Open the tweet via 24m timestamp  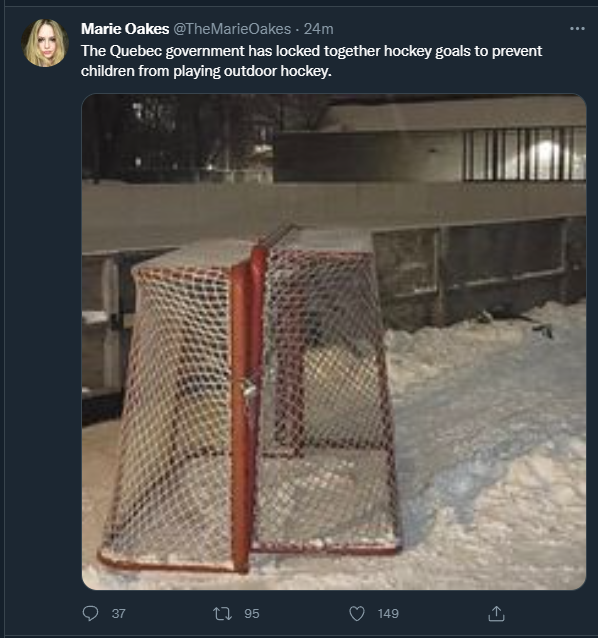point(319,29)
